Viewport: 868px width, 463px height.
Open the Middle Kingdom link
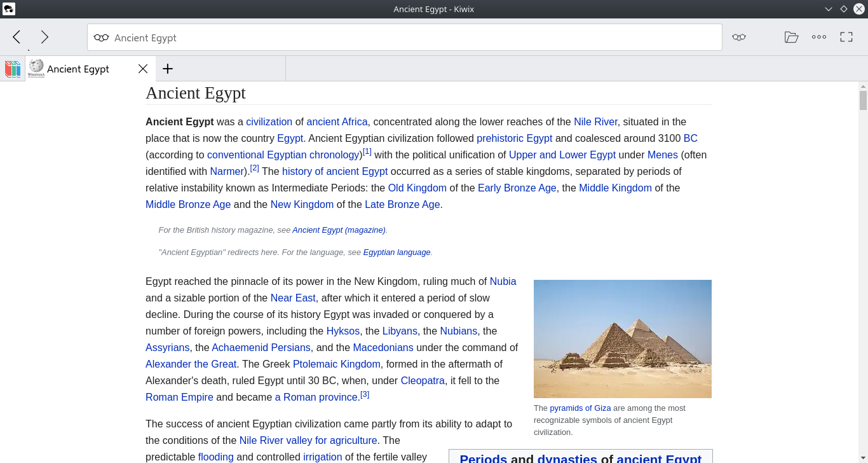(615, 188)
